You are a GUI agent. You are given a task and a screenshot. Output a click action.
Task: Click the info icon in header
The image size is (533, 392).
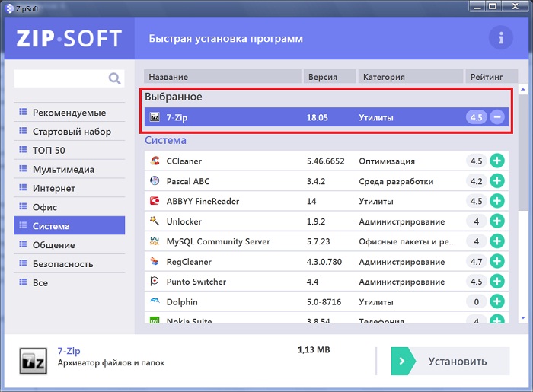pyautogui.click(x=500, y=37)
